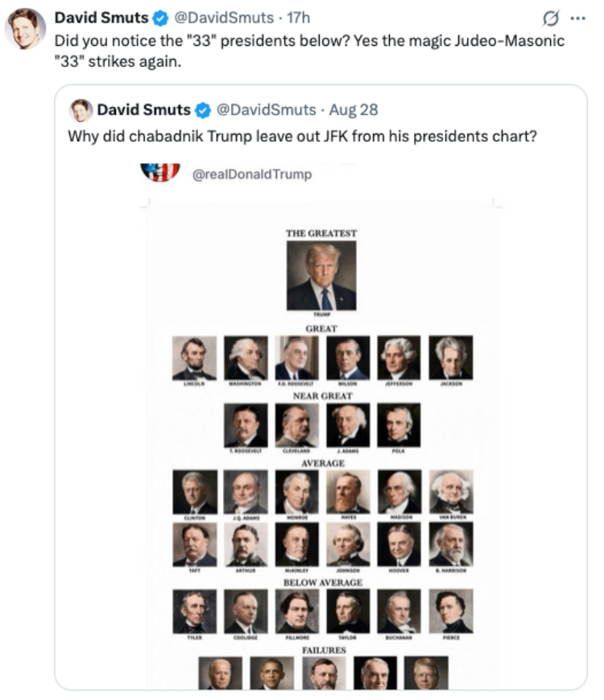This screenshot has height=700, width=604.
Task: Open the @DavidSmuts handle in main post
Action: 224,18
